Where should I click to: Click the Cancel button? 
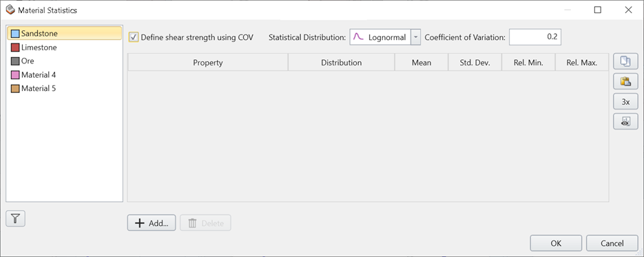[612, 243]
